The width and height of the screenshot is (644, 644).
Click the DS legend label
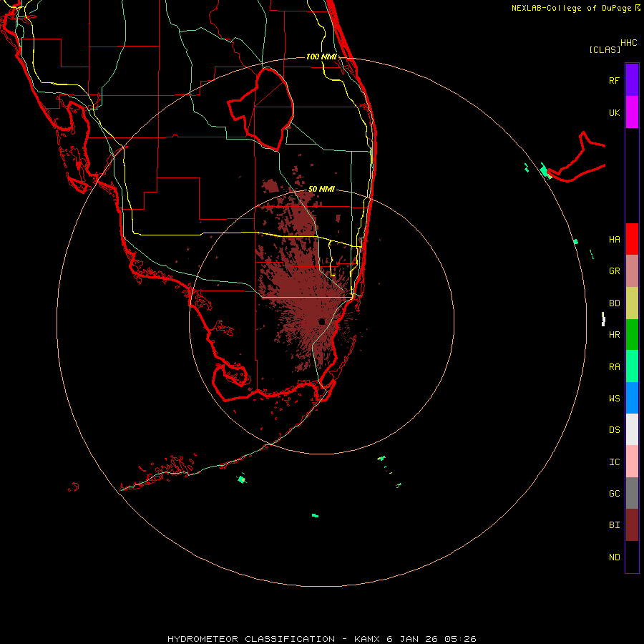click(614, 429)
